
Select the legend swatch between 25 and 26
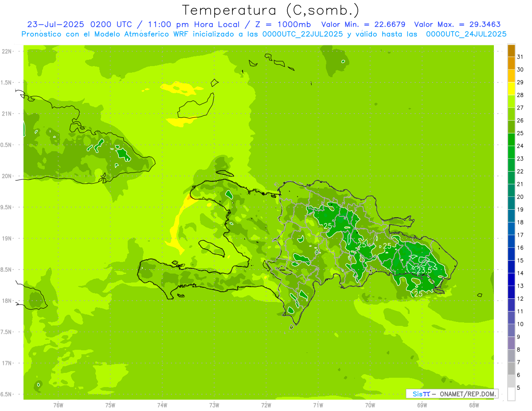coord(511,127)
